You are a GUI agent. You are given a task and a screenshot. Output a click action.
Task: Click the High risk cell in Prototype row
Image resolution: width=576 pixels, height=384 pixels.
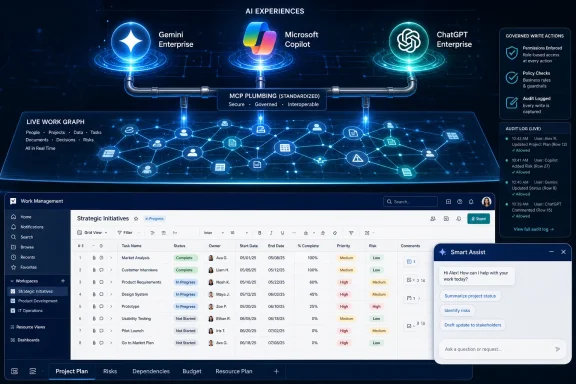click(x=376, y=306)
